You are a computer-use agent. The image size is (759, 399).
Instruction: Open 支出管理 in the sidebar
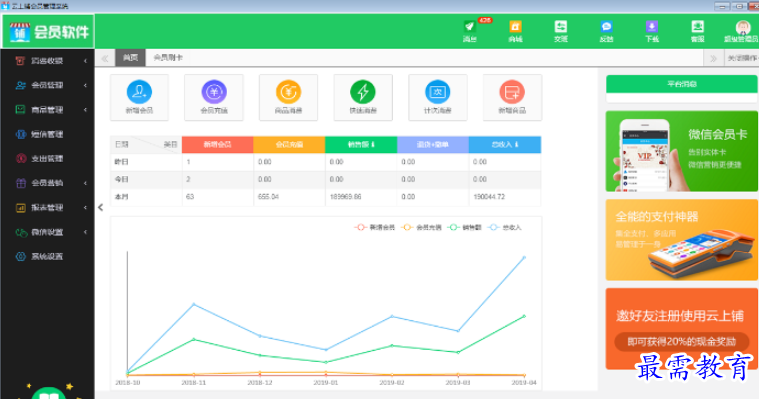(x=47, y=158)
